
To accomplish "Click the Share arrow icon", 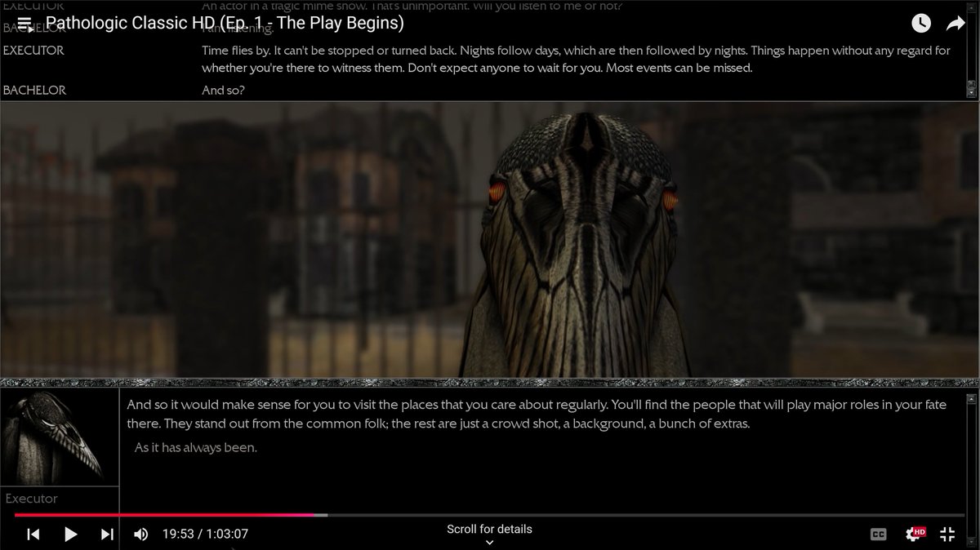I will 955,24.
